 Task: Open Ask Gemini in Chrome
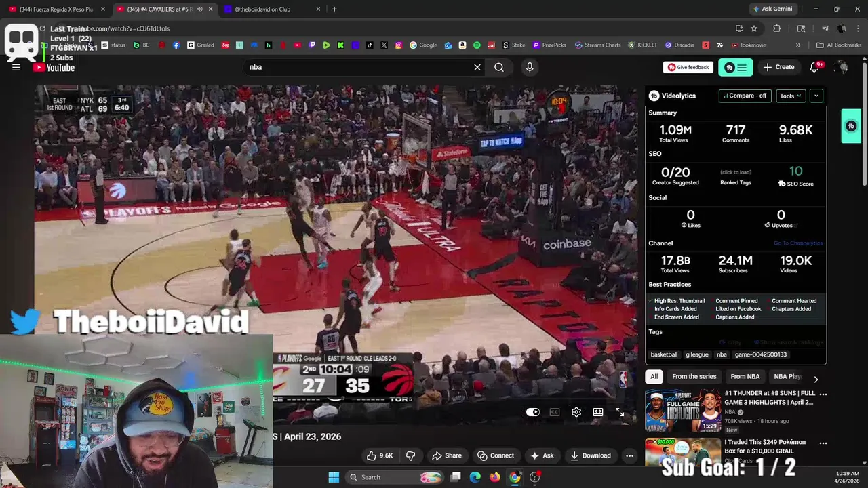point(772,9)
